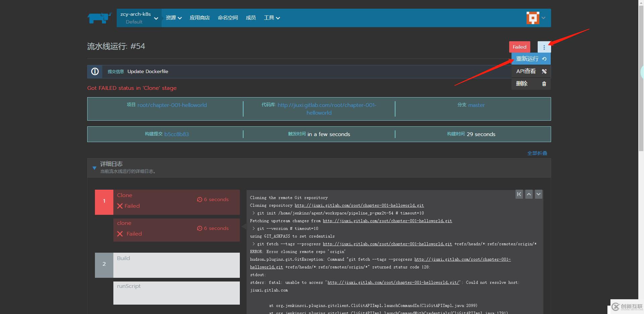Click the Rancher cow logo
This screenshot has width=644, height=314.
pos(99,18)
